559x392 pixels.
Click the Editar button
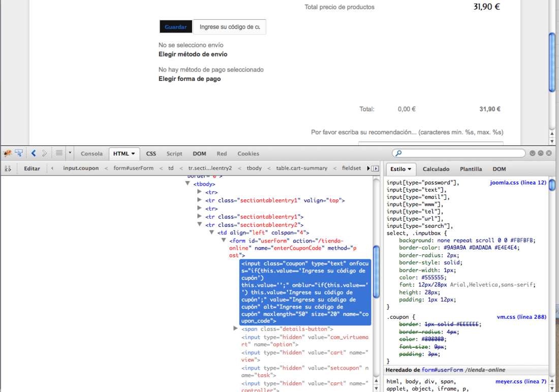point(32,168)
